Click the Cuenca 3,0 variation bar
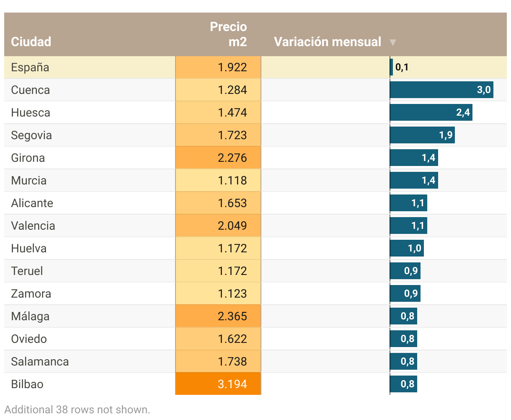 [441, 90]
